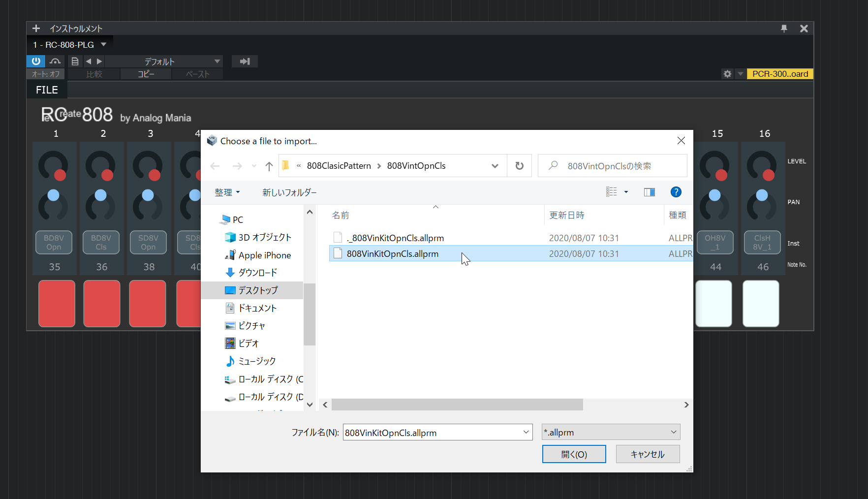Toggle the preview pane icon

click(650, 192)
